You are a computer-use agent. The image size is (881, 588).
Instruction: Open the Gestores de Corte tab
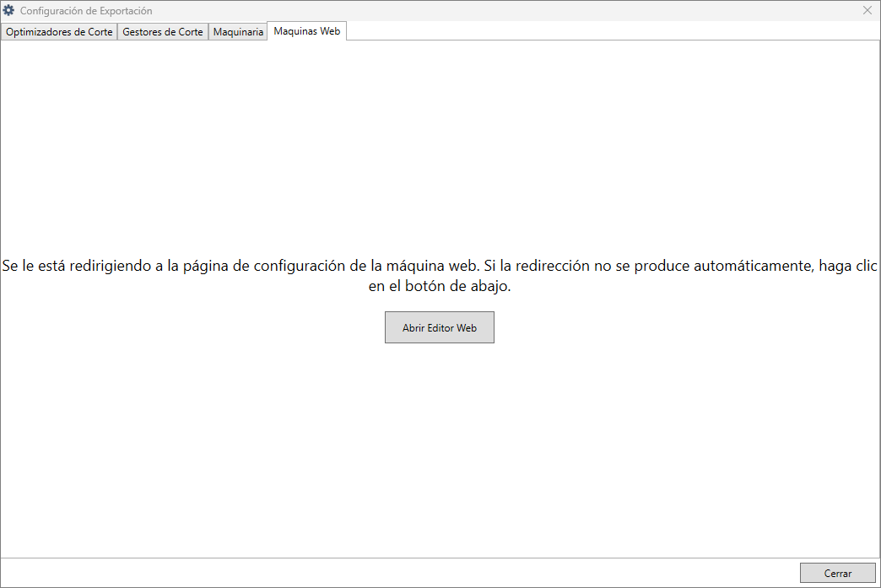pyautogui.click(x=163, y=32)
